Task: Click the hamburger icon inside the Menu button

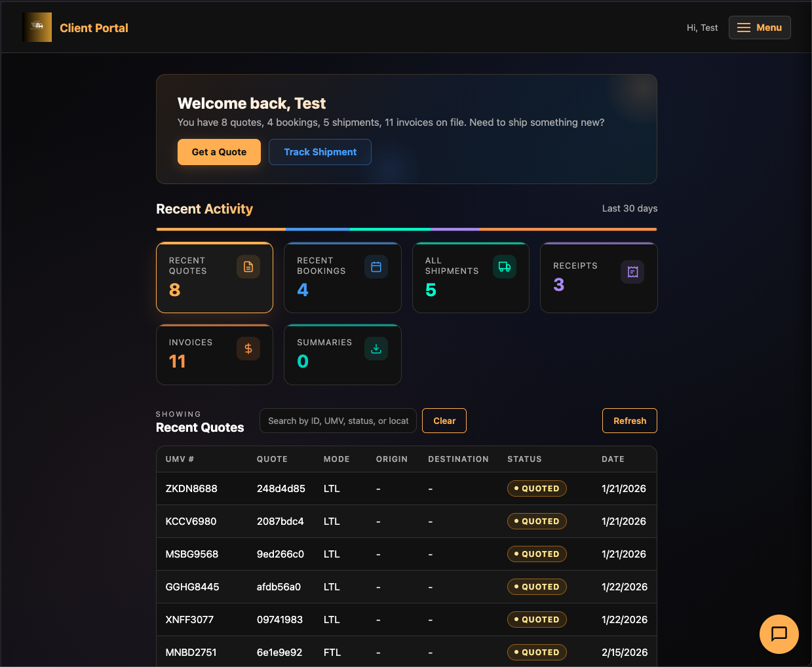Action: [x=743, y=28]
